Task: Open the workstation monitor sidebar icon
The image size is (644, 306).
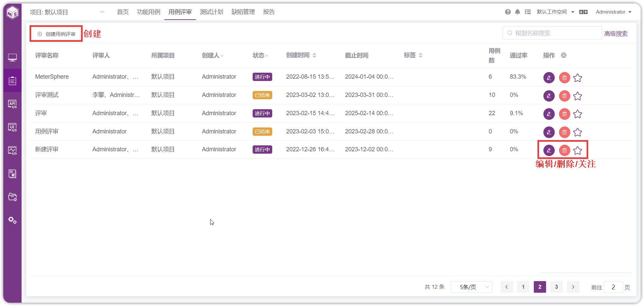Action: coord(12,58)
